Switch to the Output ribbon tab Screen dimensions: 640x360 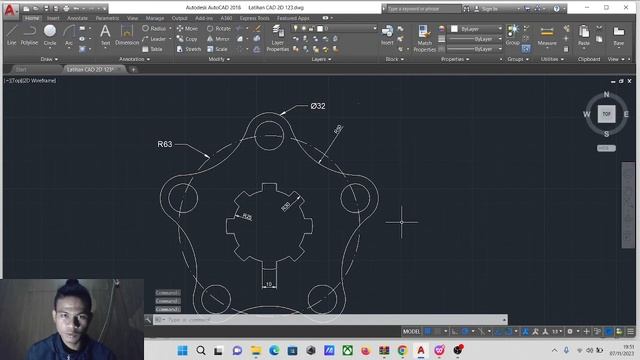(179, 18)
